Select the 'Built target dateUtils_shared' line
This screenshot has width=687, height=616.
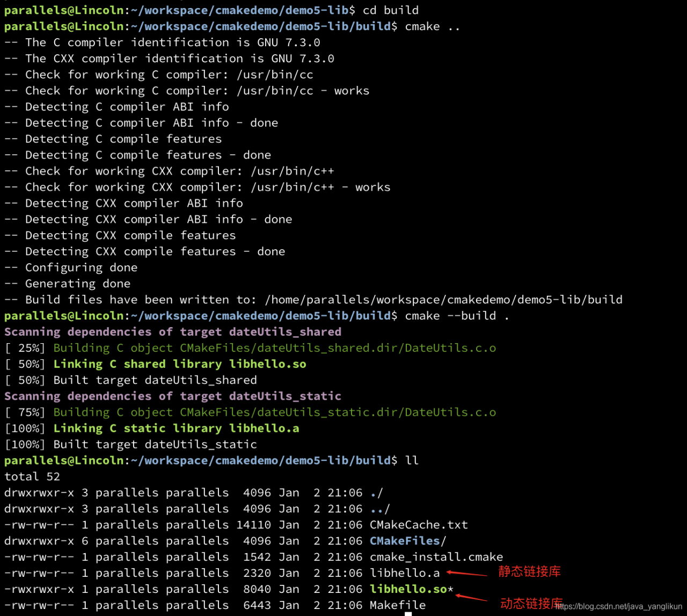(x=155, y=380)
